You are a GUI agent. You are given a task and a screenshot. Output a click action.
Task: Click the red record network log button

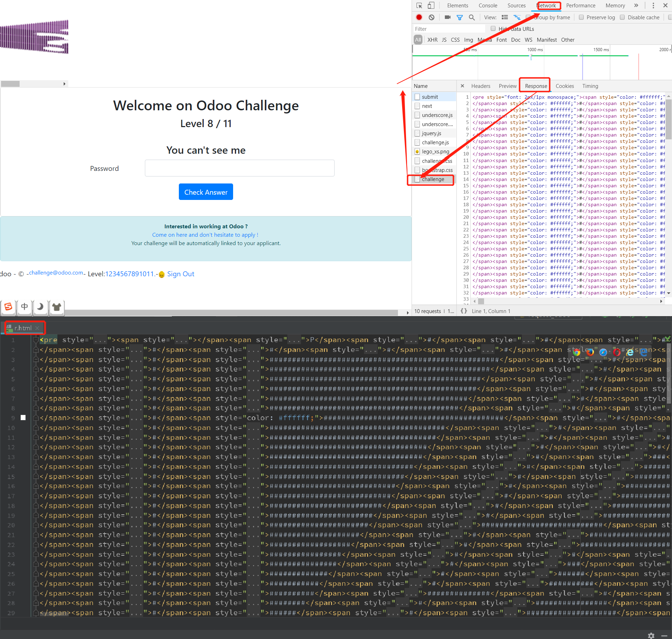(419, 17)
